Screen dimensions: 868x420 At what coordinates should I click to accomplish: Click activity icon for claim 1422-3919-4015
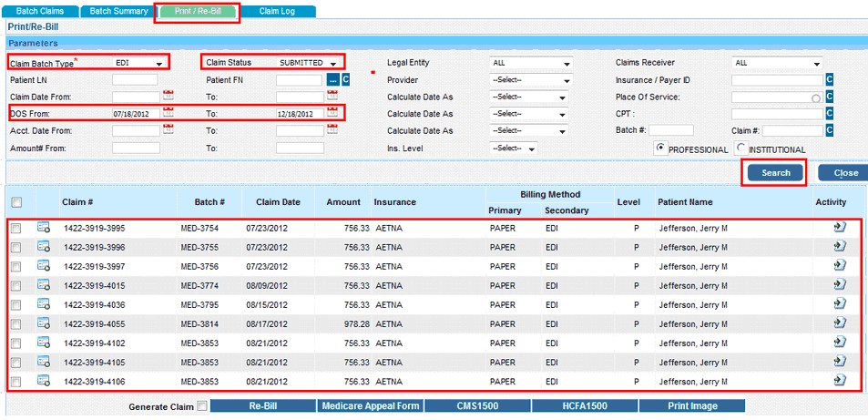[839, 284]
